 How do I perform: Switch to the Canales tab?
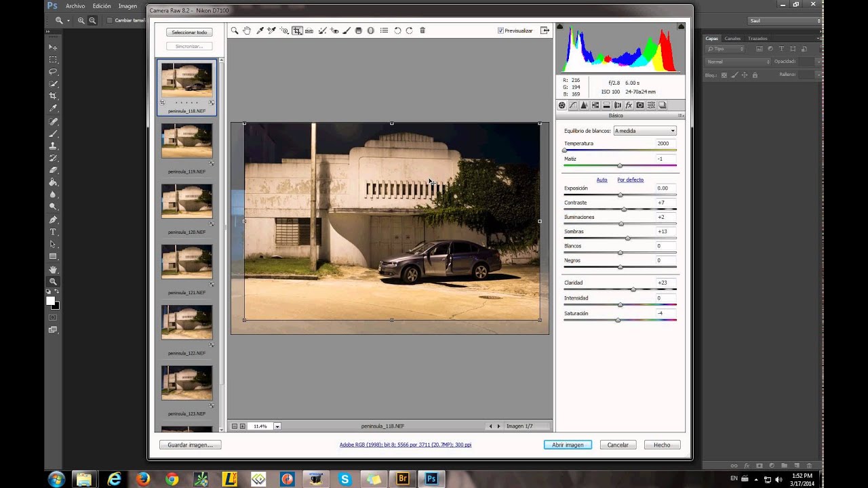point(732,38)
